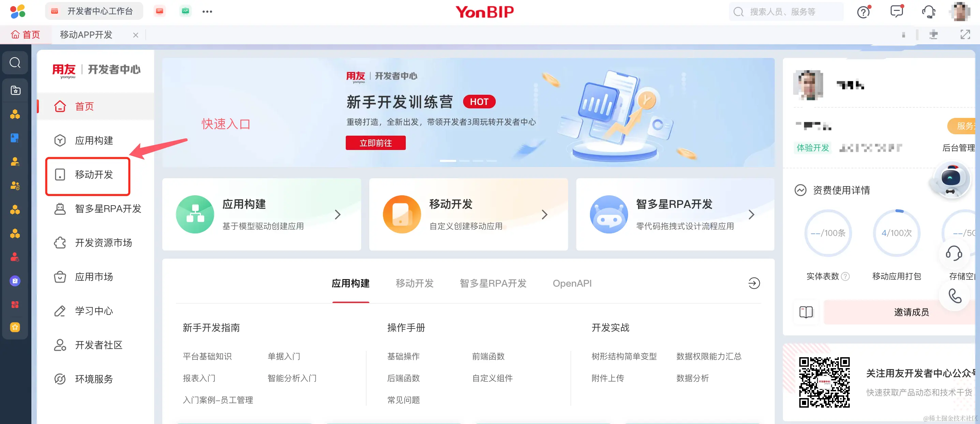Switch to the 智多星RPA开发 content tab
The image size is (980, 424).
click(x=493, y=283)
